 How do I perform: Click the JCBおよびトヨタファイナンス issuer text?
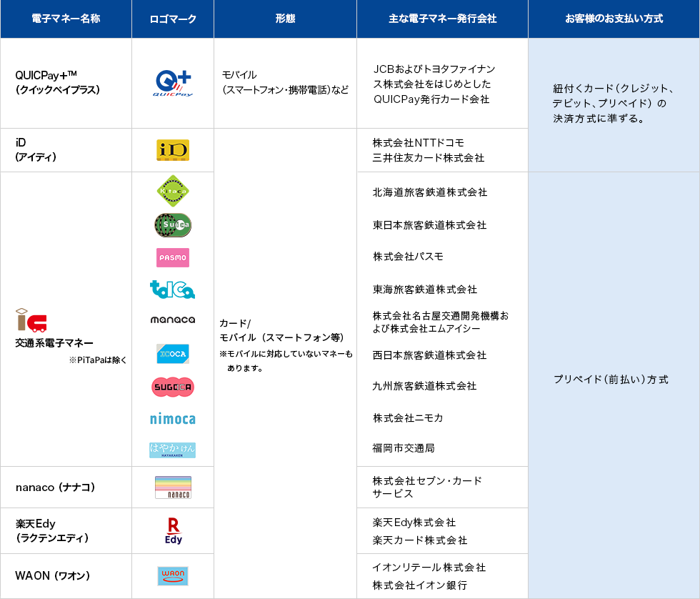(x=434, y=84)
